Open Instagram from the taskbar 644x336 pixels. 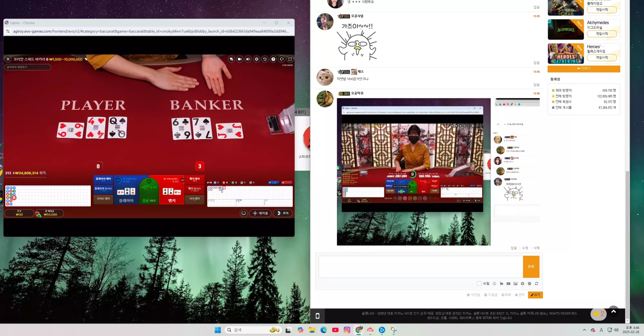pos(347,330)
